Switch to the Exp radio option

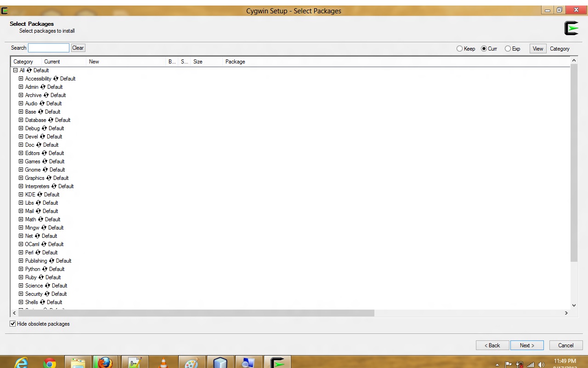508,49
